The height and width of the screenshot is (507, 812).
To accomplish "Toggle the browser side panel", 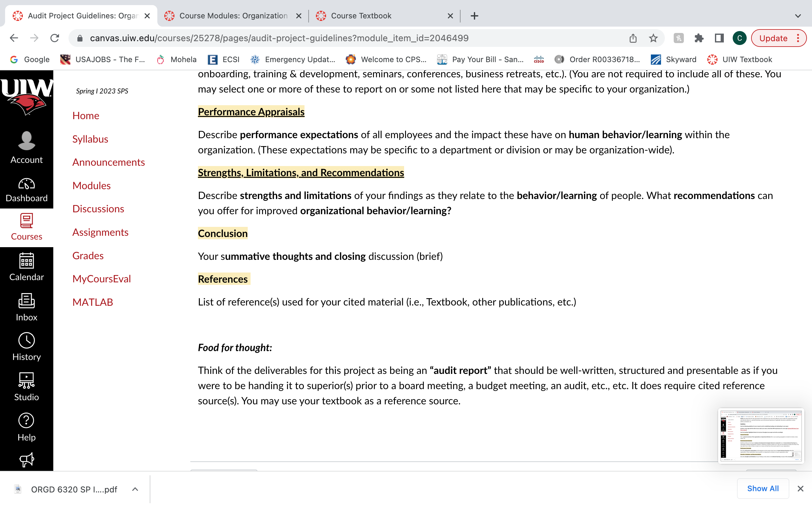I will (x=719, y=38).
